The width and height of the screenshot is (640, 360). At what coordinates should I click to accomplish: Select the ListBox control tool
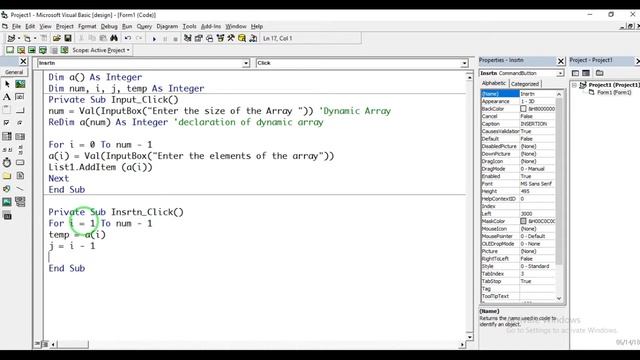coord(20,136)
